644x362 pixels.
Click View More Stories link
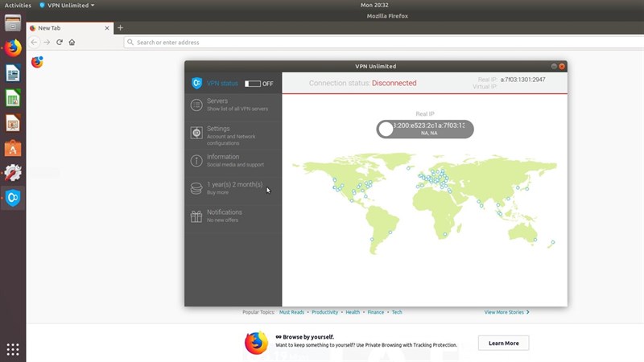click(507, 312)
